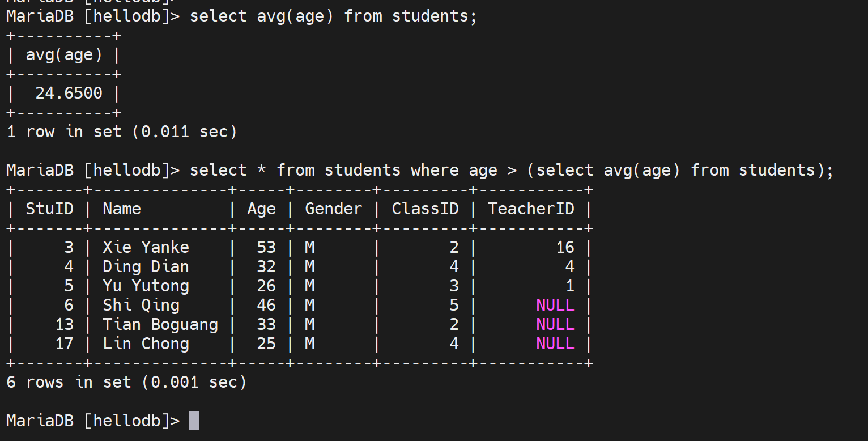The image size is (868, 441).
Task: Click the name Xie Yanke
Action: pyautogui.click(x=146, y=247)
